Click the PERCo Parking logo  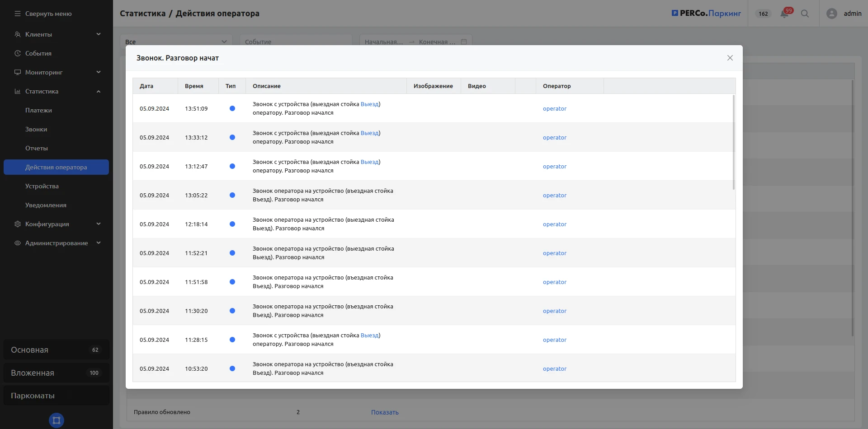click(x=706, y=14)
